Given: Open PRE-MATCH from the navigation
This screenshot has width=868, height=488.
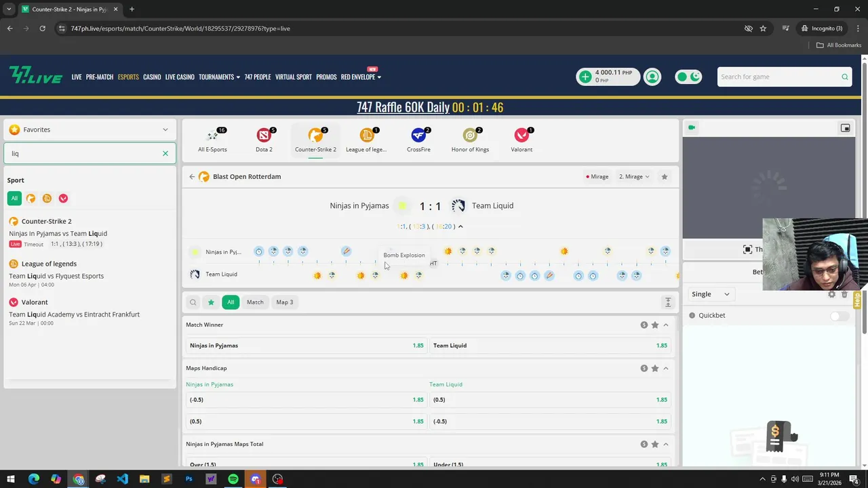Looking at the screenshot, I should tap(100, 77).
